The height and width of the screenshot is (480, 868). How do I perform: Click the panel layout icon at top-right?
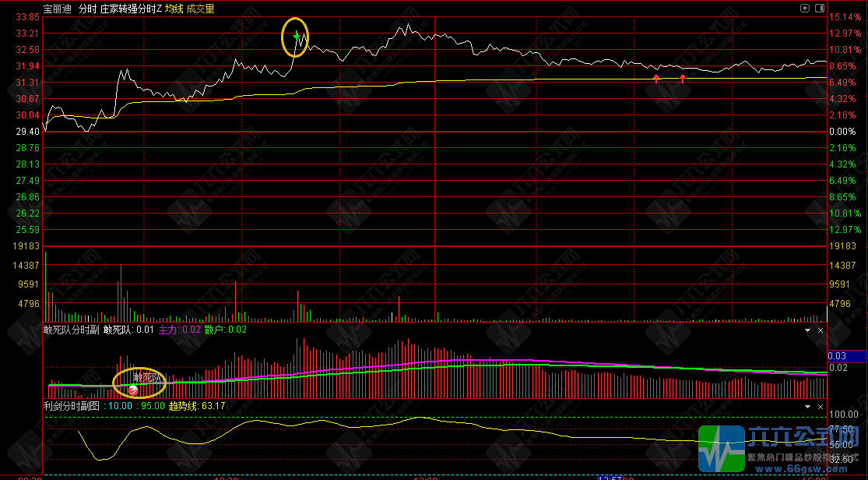pyautogui.click(x=818, y=8)
